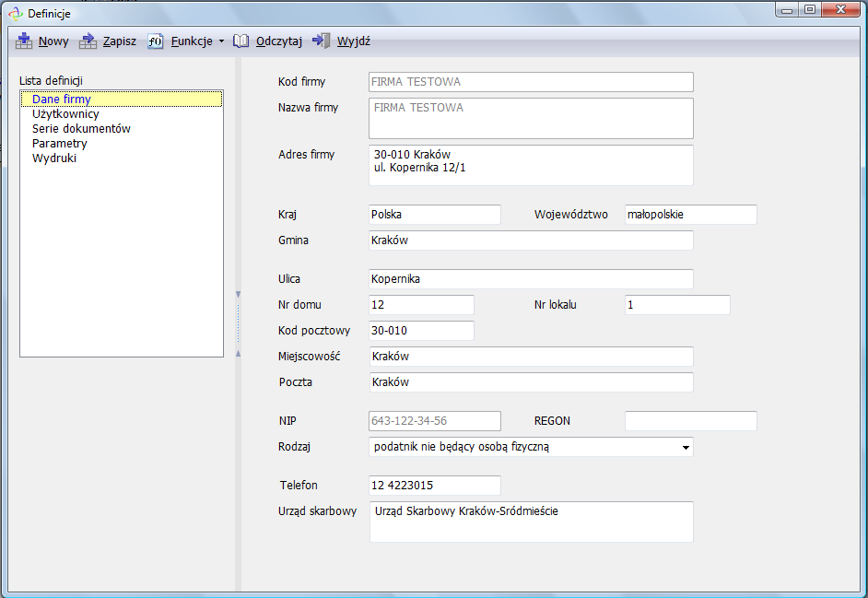Close the Definicje window

click(841, 10)
